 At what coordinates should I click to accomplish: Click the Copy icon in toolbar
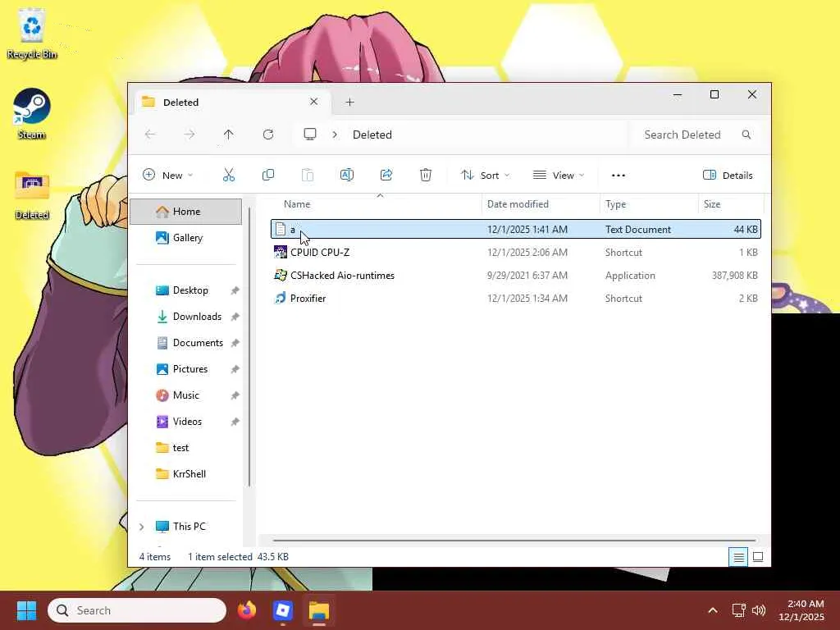pos(268,176)
